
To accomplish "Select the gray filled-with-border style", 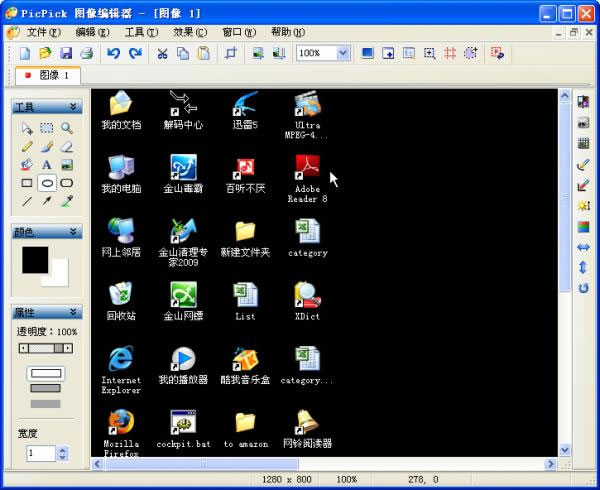I will 46,388.
